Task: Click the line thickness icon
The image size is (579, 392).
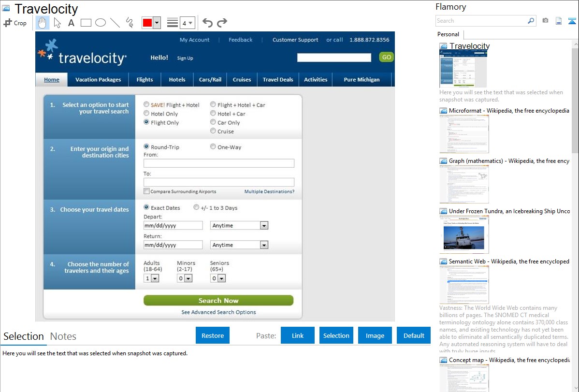Action: [x=172, y=23]
